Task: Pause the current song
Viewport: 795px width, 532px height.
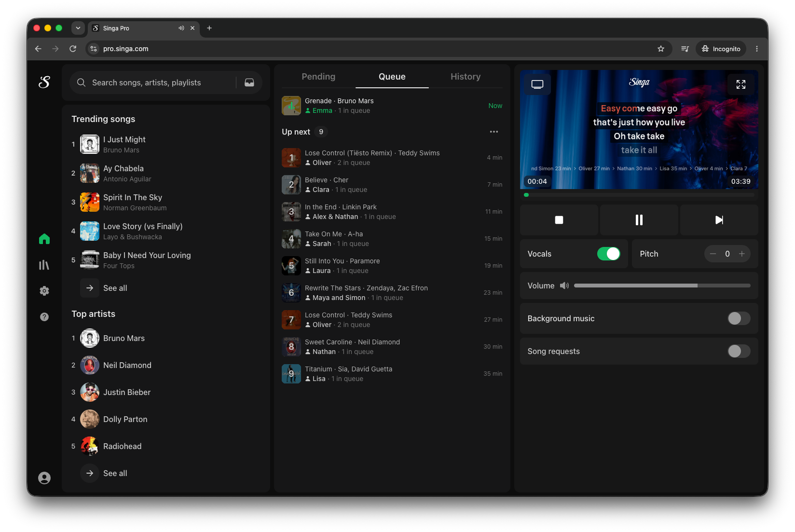Action: coord(639,220)
